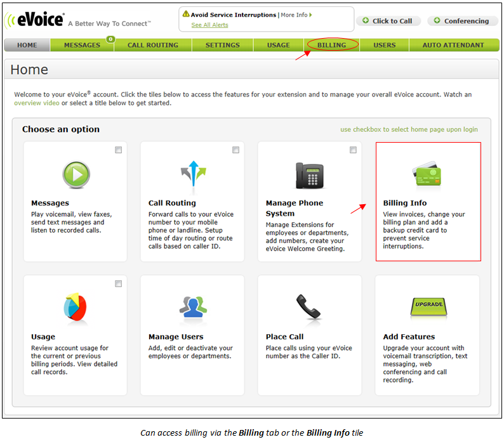Click the See All Alerts link
Viewport: 504px width, 442px height.
click(x=209, y=25)
